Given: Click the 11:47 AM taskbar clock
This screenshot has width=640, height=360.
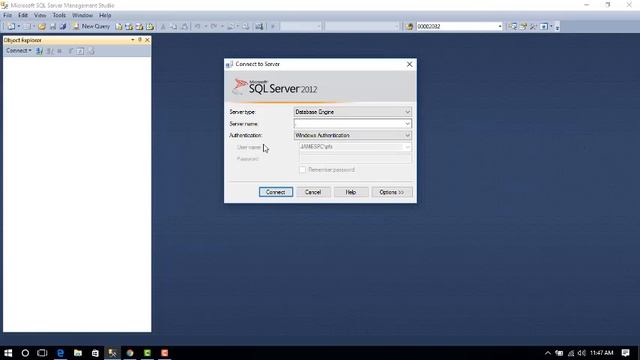Looking at the screenshot, I should tap(602, 353).
